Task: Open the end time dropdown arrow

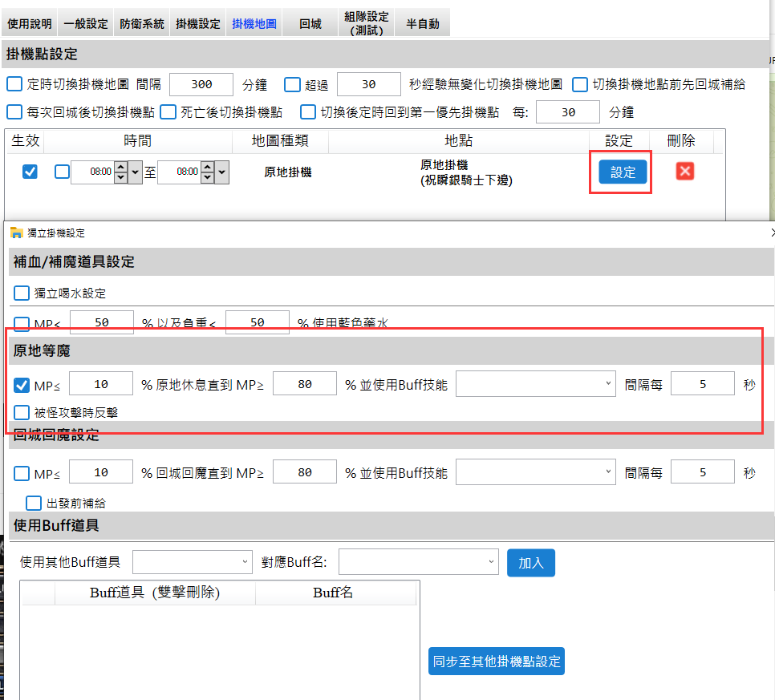Action: click(222, 172)
